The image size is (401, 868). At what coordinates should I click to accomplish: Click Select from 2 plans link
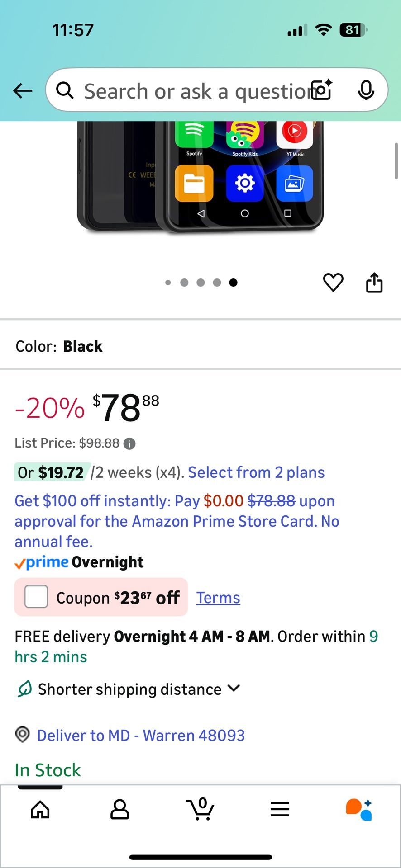point(256,472)
